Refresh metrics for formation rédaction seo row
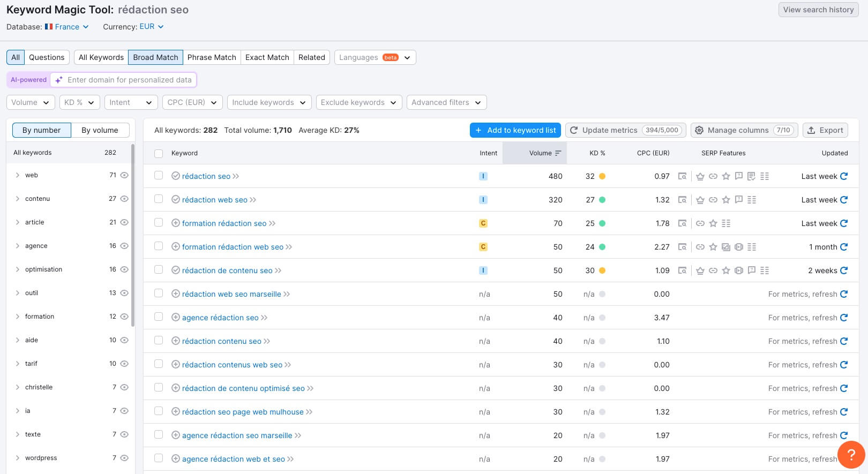Viewport: 868px width, 474px height. click(x=844, y=223)
